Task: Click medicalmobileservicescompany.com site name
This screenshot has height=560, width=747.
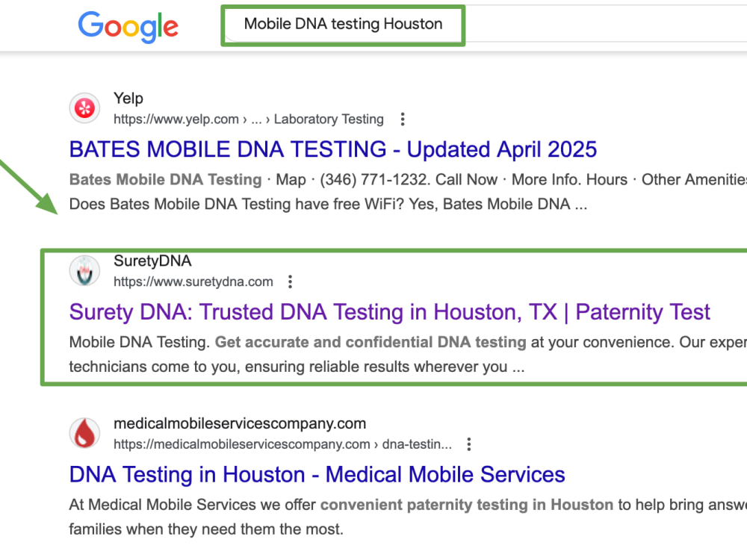Action: pos(240,423)
